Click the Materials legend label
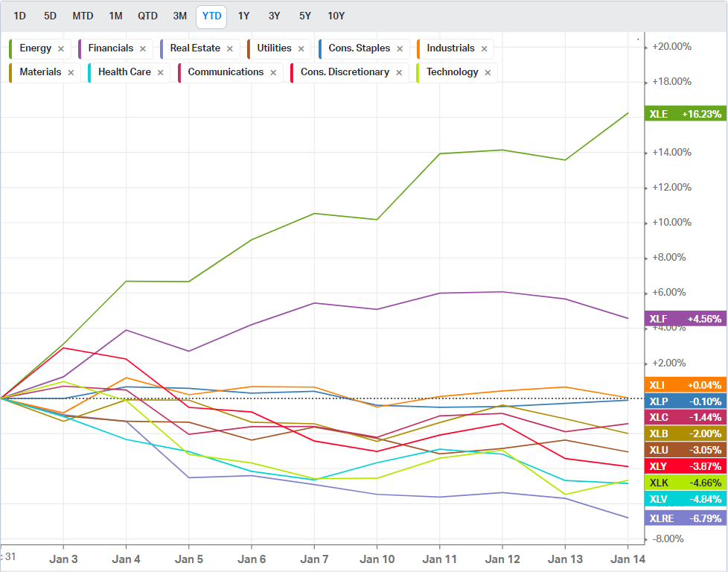The height and width of the screenshot is (572, 728). click(40, 72)
